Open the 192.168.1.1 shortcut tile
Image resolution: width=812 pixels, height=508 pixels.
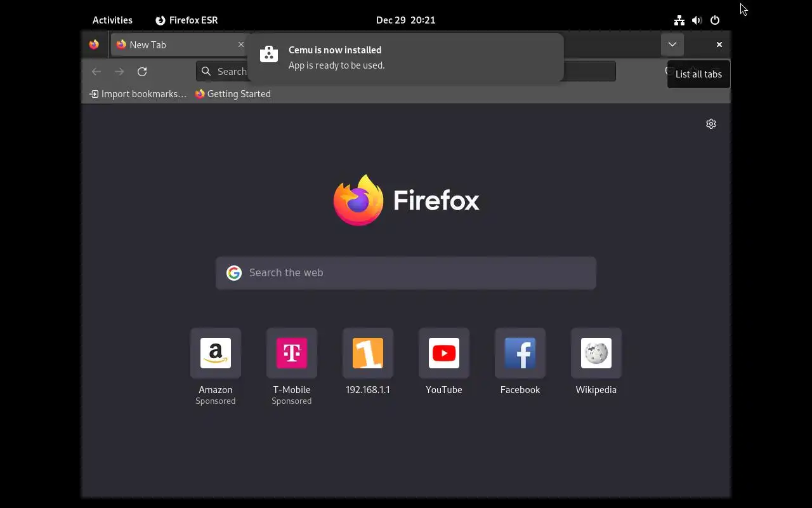pos(368,353)
